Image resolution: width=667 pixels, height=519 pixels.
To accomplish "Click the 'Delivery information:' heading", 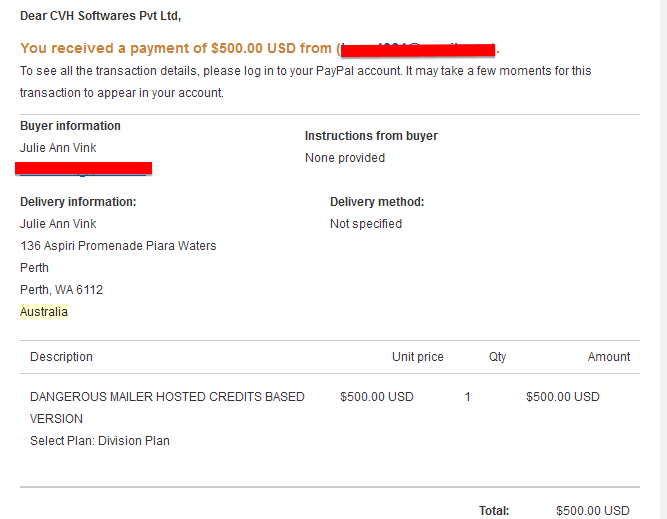I will [78, 202].
